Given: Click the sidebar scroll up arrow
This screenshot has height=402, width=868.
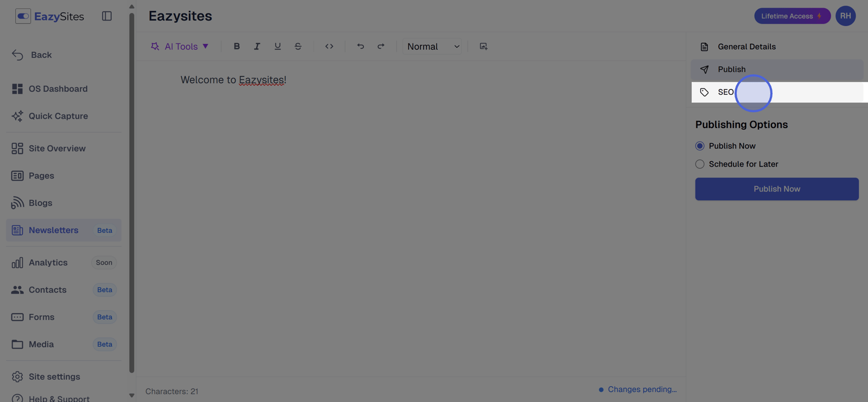Looking at the screenshot, I should [x=131, y=7].
